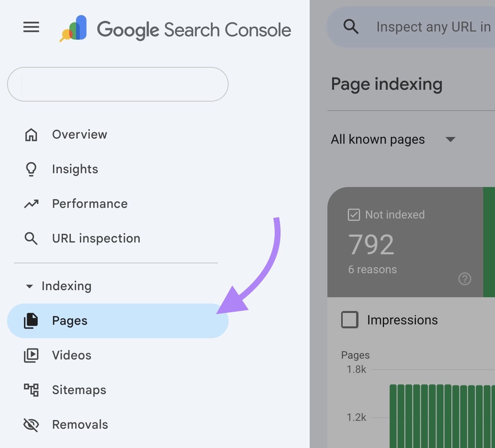Open the hamburger menu
This screenshot has width=495, height=448.
point(31,27)
